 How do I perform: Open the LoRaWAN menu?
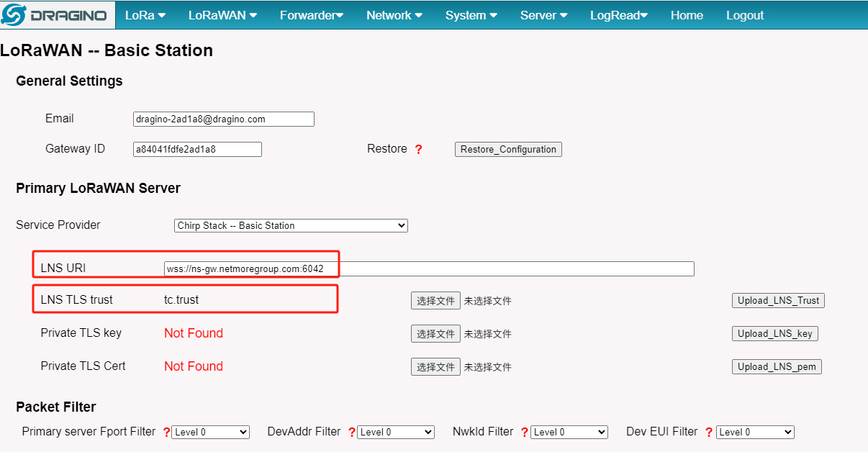pyautogui.click(x=222, y=15)
